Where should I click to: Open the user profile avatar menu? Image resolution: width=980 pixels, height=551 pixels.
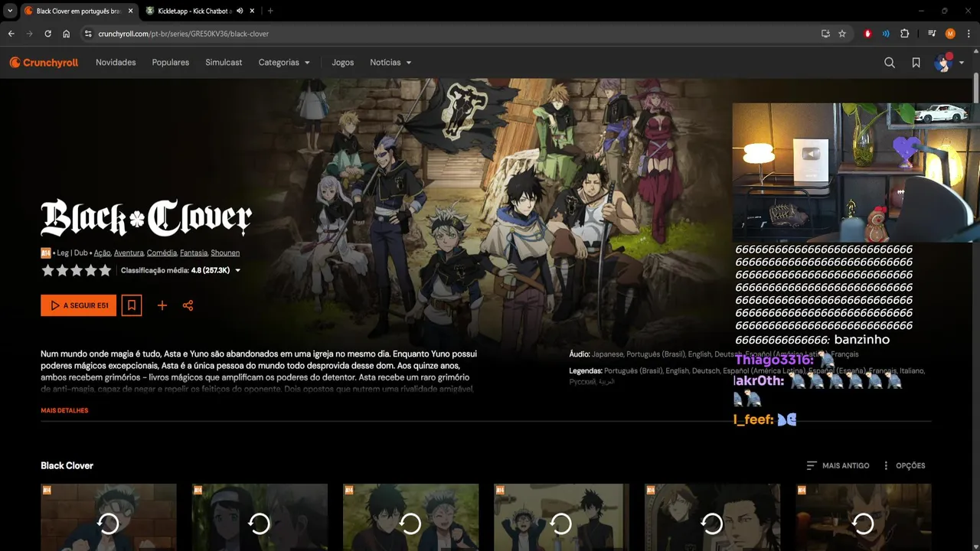point(949,63)
